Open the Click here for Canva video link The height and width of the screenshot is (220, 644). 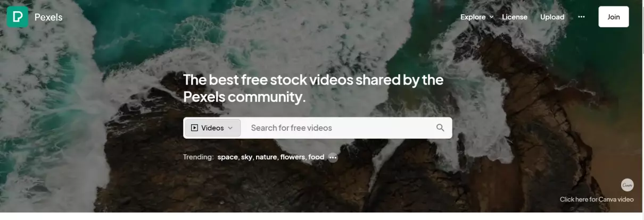pyautogui.click(x=597, y=199)
